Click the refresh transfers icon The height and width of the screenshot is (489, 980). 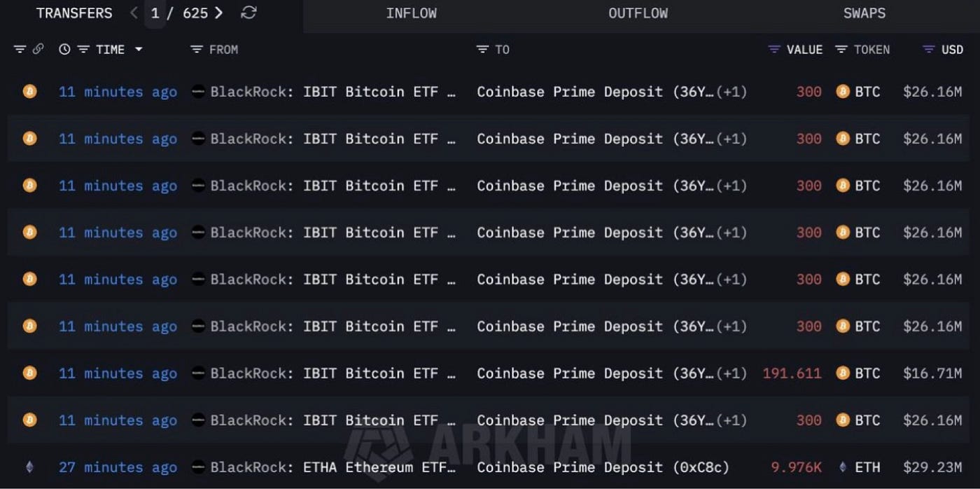248,13
